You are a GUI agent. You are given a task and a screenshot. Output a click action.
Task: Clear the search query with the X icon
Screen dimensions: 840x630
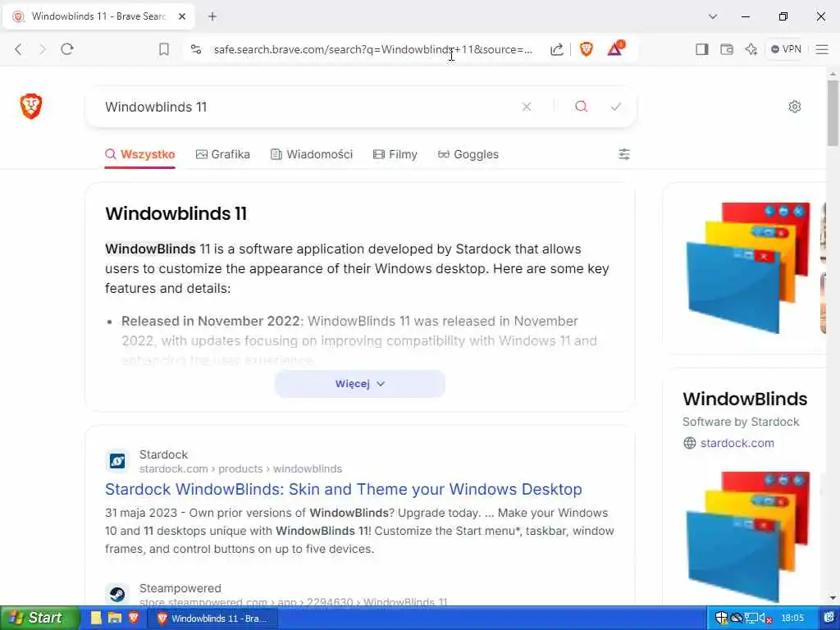[527, 107]
